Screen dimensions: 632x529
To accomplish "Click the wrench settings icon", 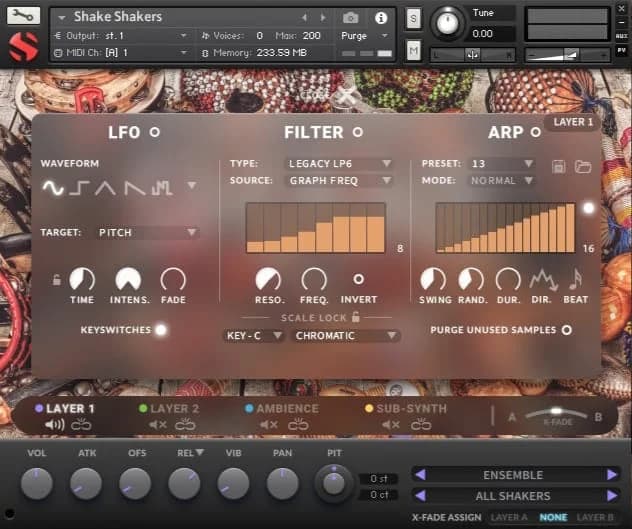I will pos(24,16).
